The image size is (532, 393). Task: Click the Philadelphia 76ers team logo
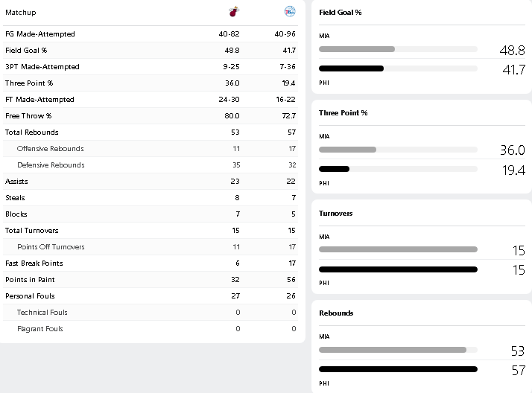point(290,12)
